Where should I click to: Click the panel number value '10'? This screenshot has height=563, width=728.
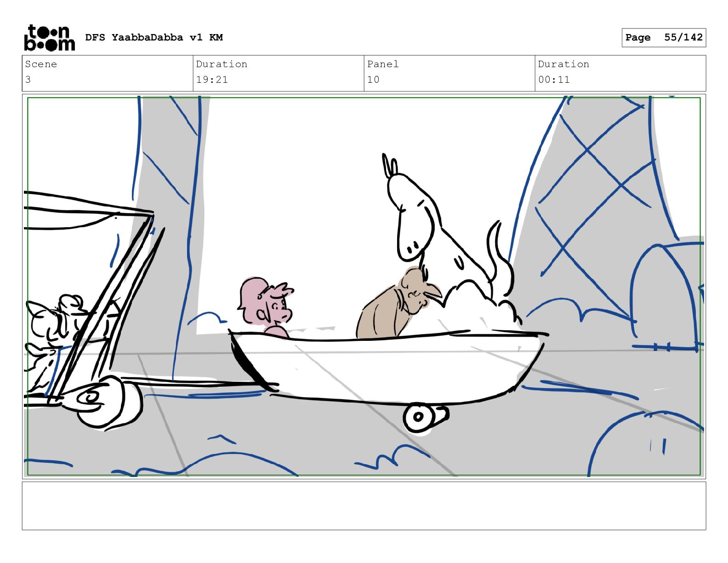(373, 80)
